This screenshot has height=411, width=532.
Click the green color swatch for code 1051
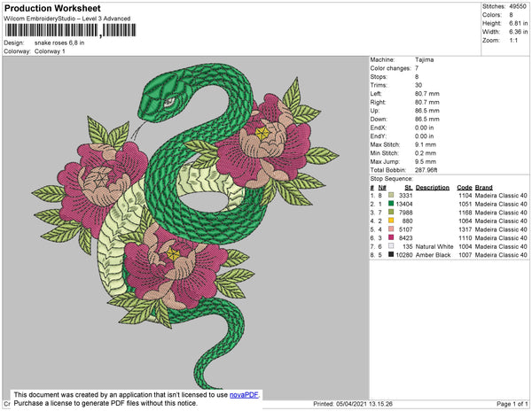coord(391,204)
